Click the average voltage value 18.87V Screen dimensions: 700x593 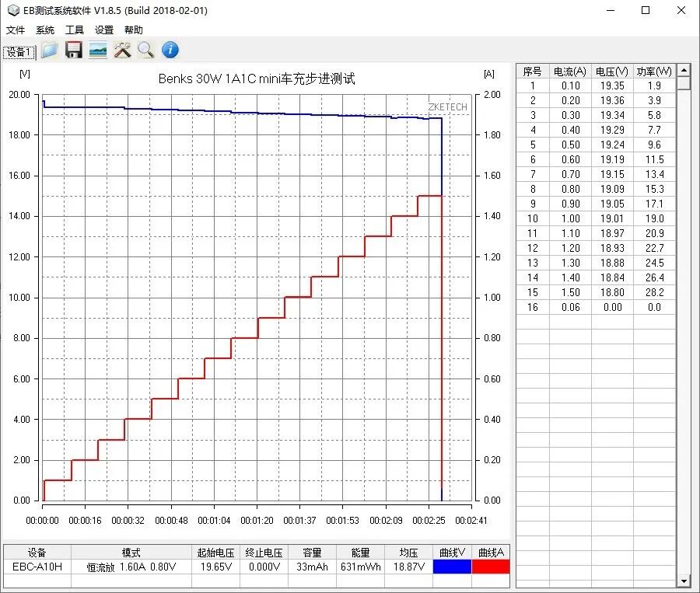[408, 567]
